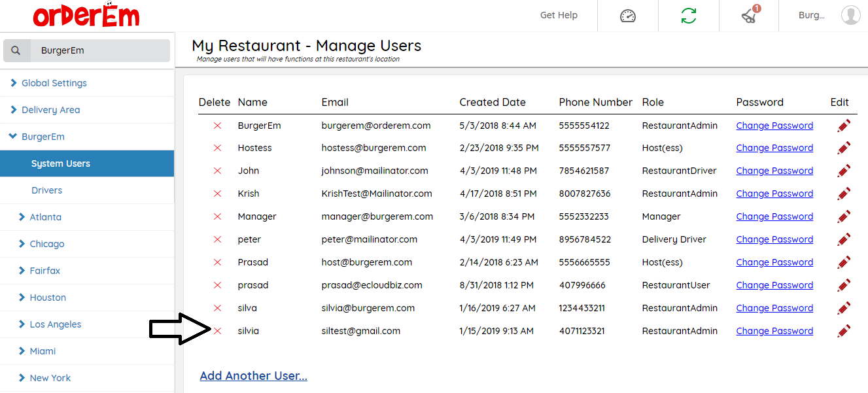Image resolution: width=868 pixels, height=393 pixels.
Task: Click the red X for Hostess
Action: pos(218,148)
